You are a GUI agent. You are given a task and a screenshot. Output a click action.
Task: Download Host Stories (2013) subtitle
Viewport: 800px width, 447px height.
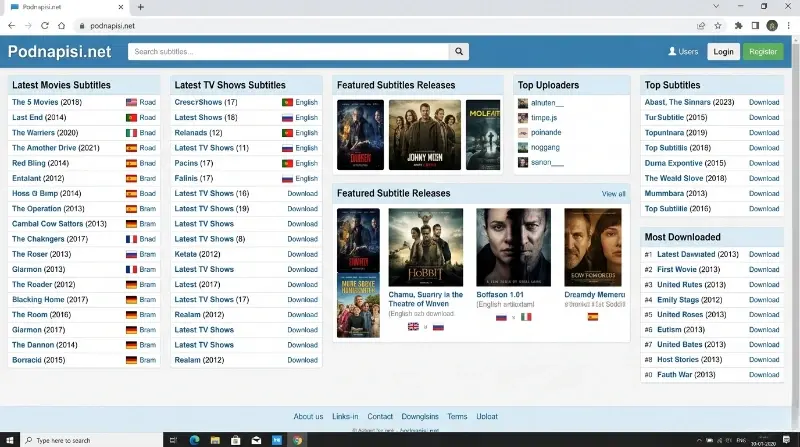(764, 360)
